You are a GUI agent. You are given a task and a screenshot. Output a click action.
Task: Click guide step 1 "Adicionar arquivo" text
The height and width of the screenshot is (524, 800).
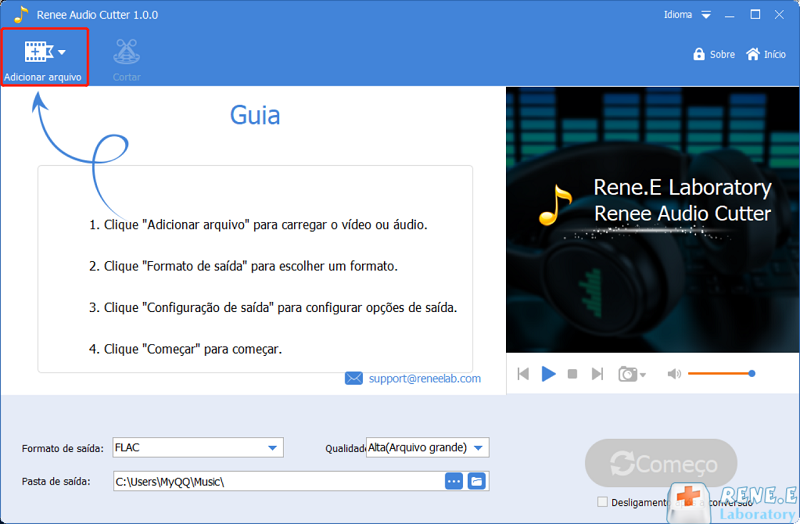click(195, 224)
